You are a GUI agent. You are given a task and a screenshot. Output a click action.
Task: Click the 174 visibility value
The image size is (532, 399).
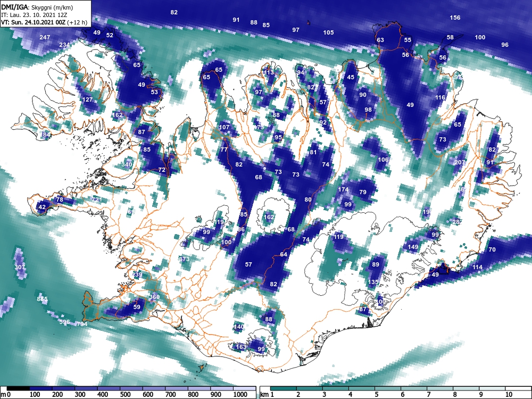pyautogui.click(x=343, y=189)
